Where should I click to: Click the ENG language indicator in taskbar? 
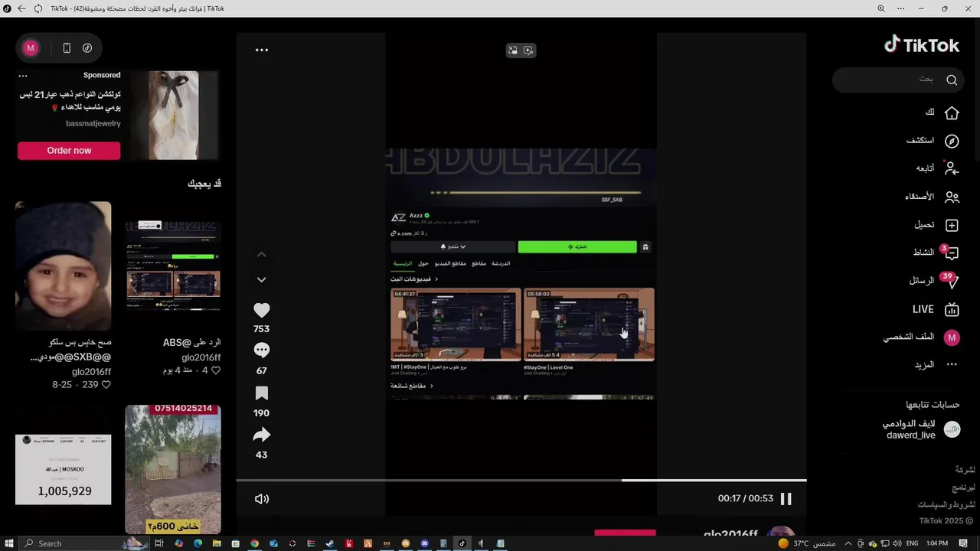point(912,543)
